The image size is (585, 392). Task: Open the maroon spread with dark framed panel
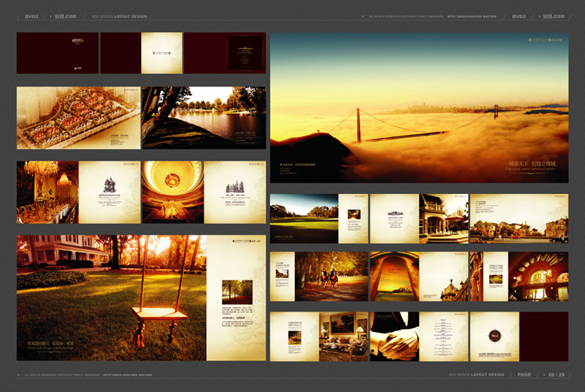(225, 52)
